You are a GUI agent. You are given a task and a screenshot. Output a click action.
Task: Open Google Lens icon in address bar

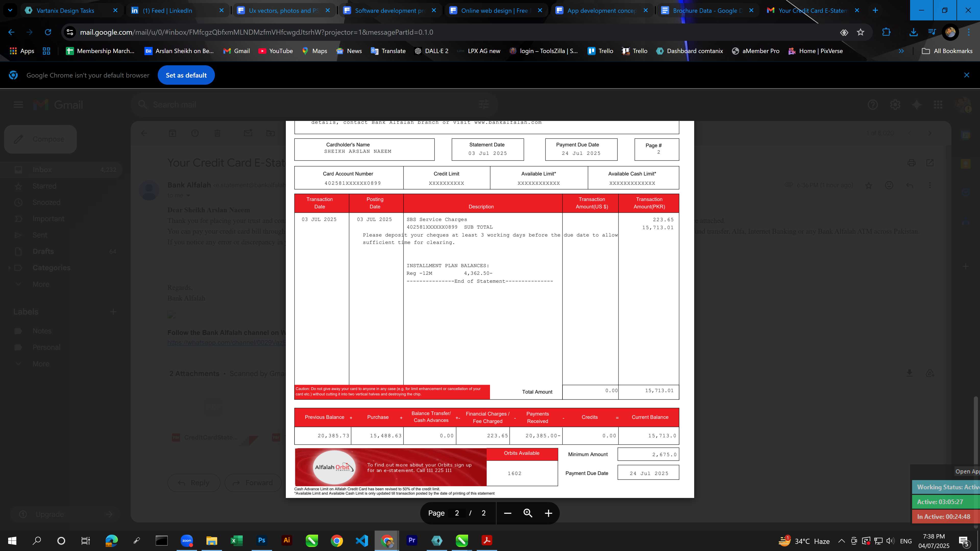tap(844, 32)
